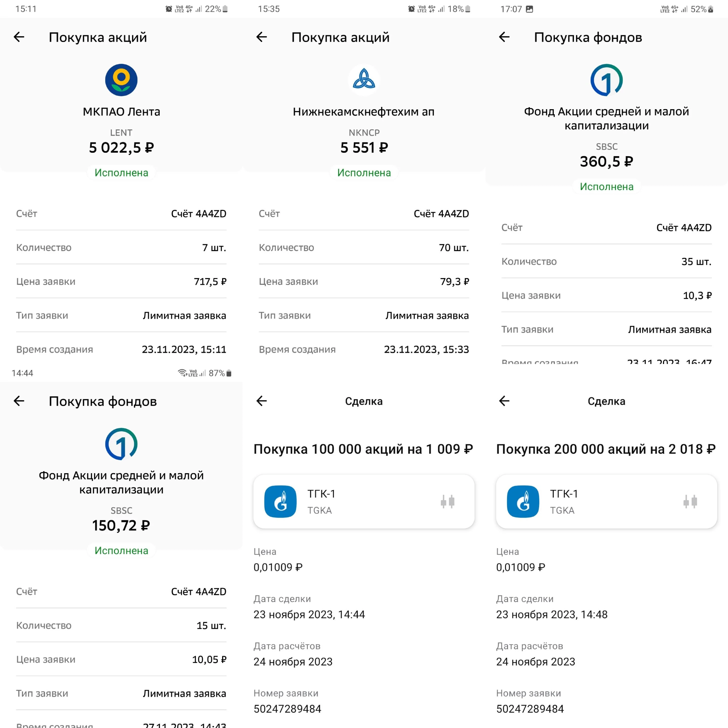Tap the back arrow beside the 360,5 ₽ fund purchase
728x728 pixels.
pyautogui.click(x=504, y=37)
